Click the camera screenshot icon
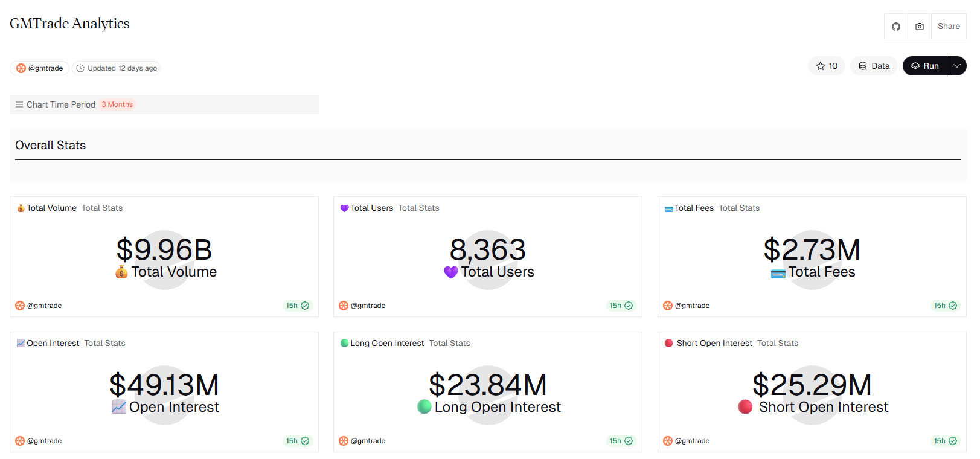This screenshot has width=980, height=459. 919,27
